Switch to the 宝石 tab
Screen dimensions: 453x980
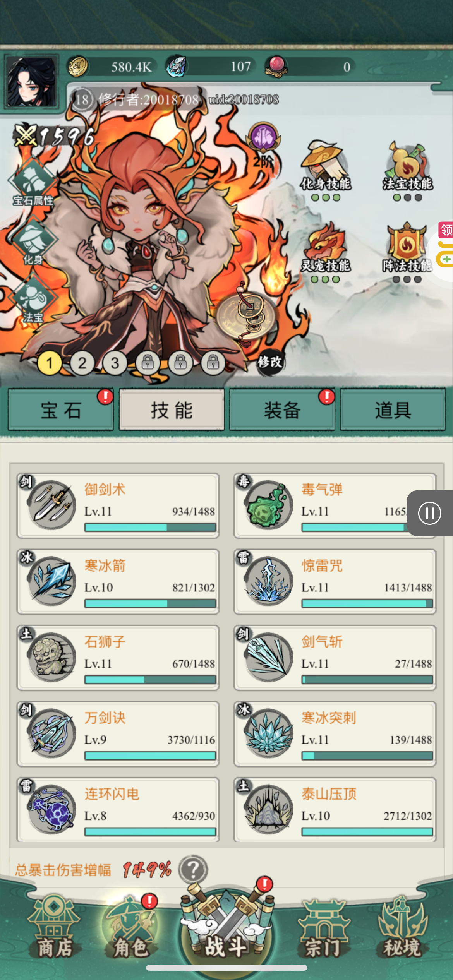[61, 410]
